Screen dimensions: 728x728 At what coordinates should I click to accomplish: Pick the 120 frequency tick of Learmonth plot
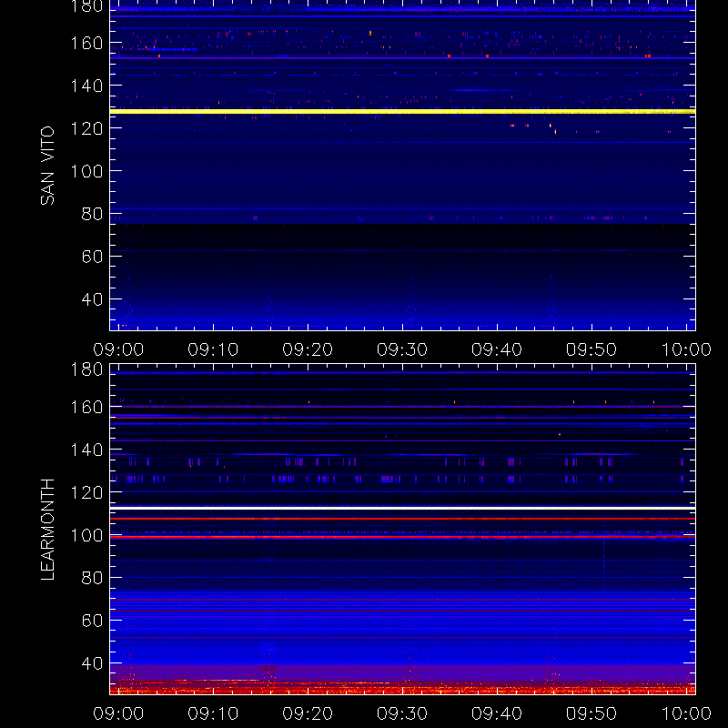[86, 492]
